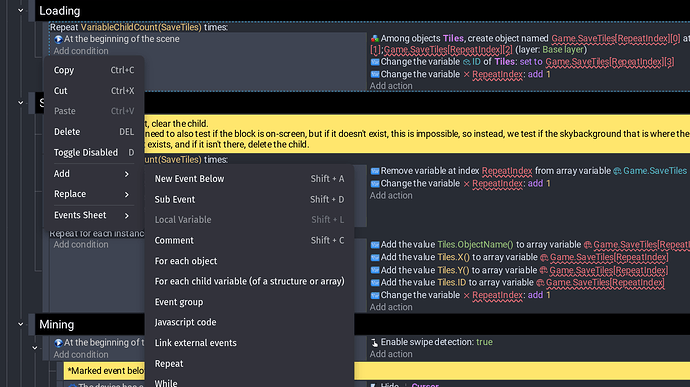
Task: Click the create object action icon
Action: click(x=374, y=39)
